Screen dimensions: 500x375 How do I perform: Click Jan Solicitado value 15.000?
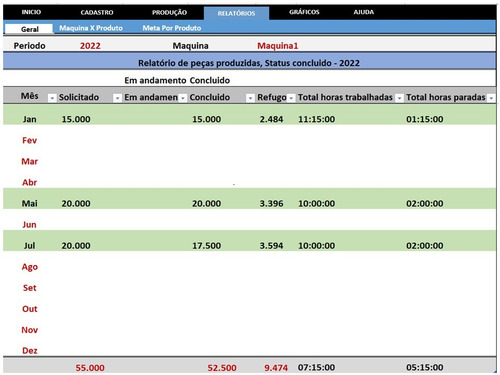pos(76,119)
